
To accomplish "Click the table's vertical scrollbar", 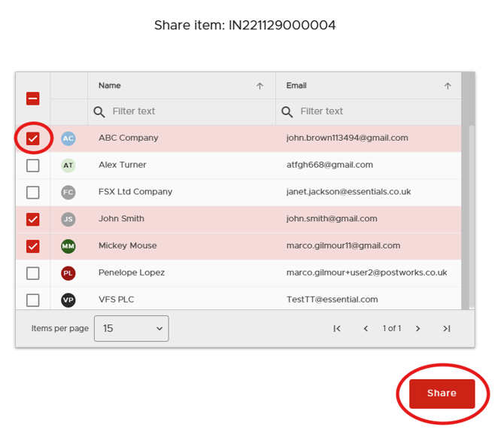I will click(471, 211).
